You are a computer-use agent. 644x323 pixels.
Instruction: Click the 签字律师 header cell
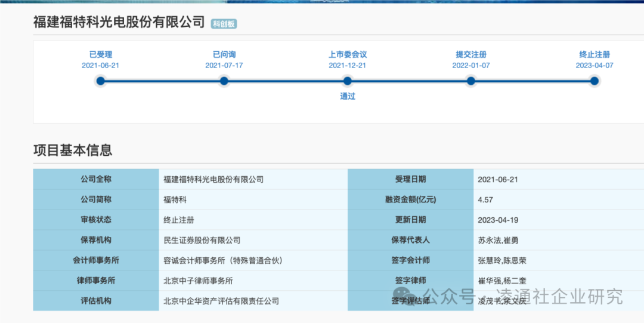coord(411,281)
